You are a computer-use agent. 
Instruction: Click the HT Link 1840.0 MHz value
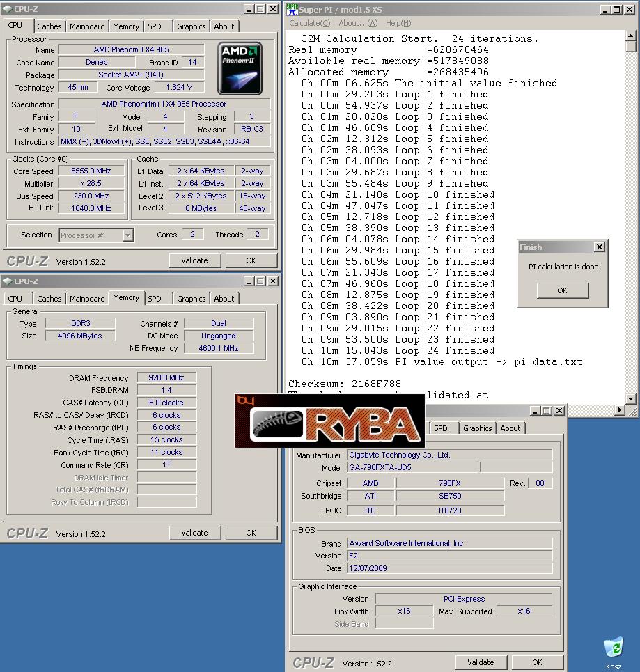click(91, 208)
